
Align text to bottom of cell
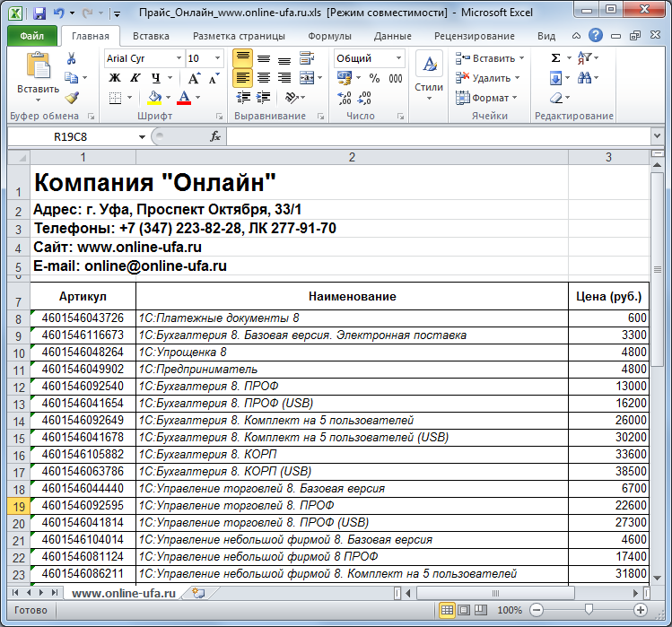[x=284, y=58]
